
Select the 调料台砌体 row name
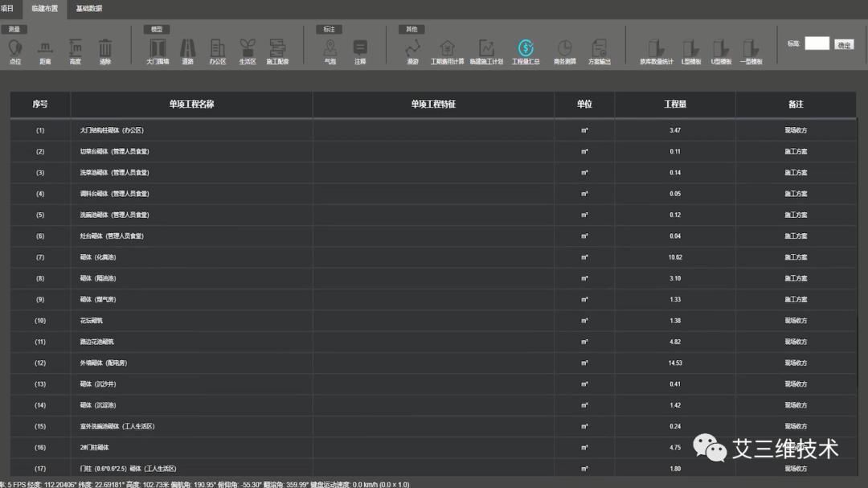coord(115,193)
